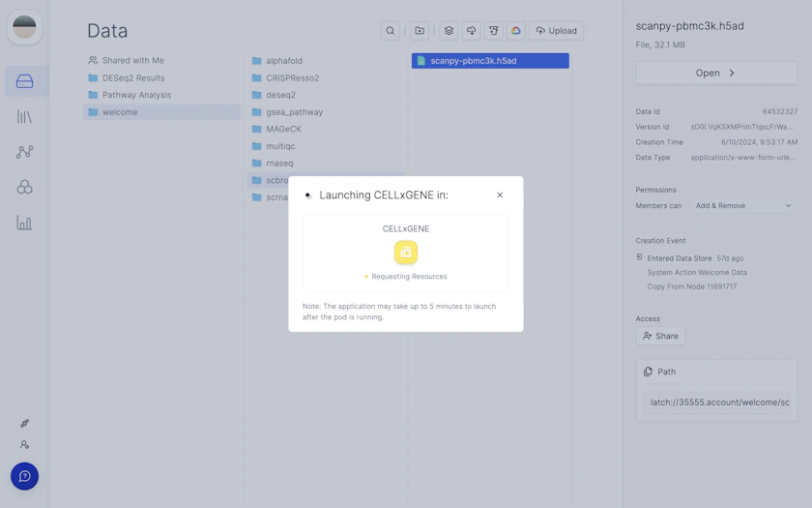Viewport: 812px width, 508px height.
Task: Open the gsea_pathway folder
Action: [327, 112]
